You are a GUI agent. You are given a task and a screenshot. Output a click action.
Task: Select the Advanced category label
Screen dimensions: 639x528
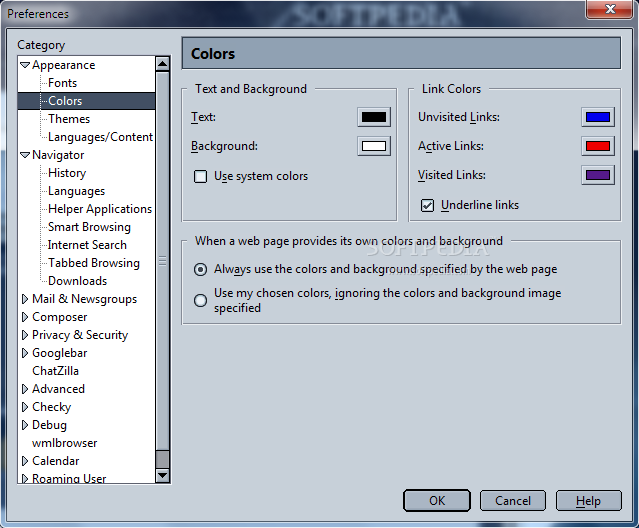click(x=58, y=389)
